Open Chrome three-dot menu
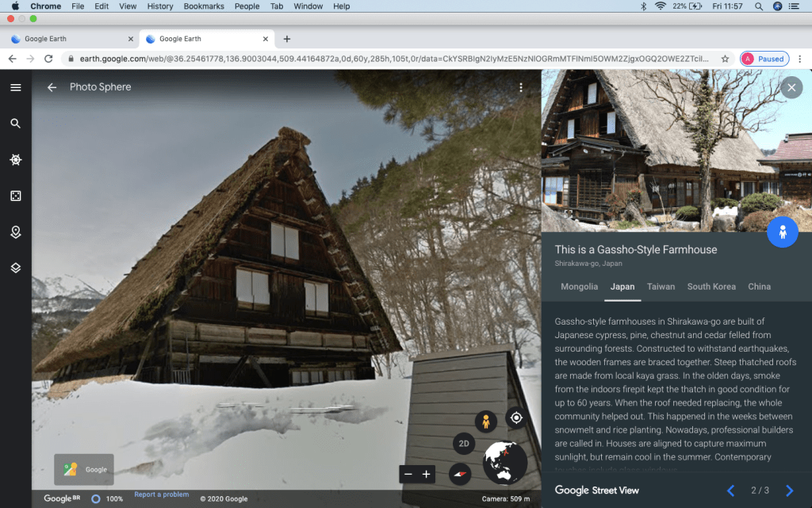This screenshot has width=812, height=508. pos(799,59)
